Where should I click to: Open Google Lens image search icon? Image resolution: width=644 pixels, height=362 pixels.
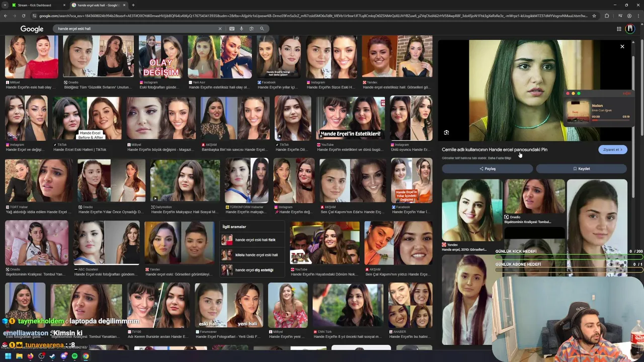coord(252,29)
